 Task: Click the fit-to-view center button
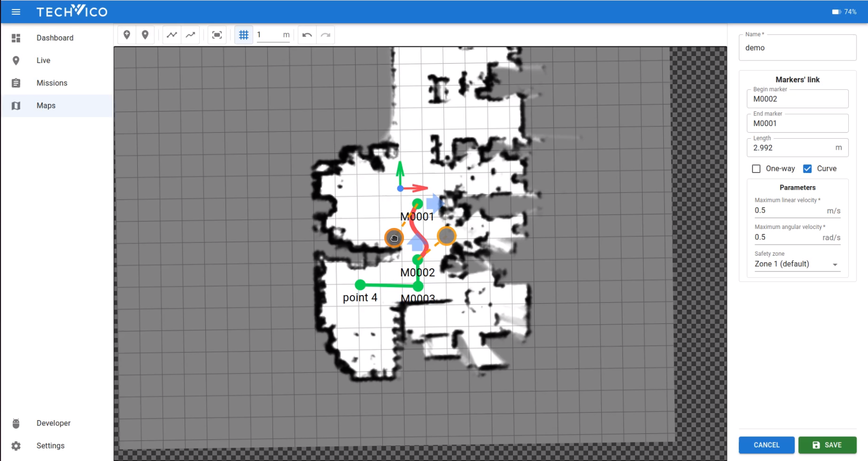[217, 35]
